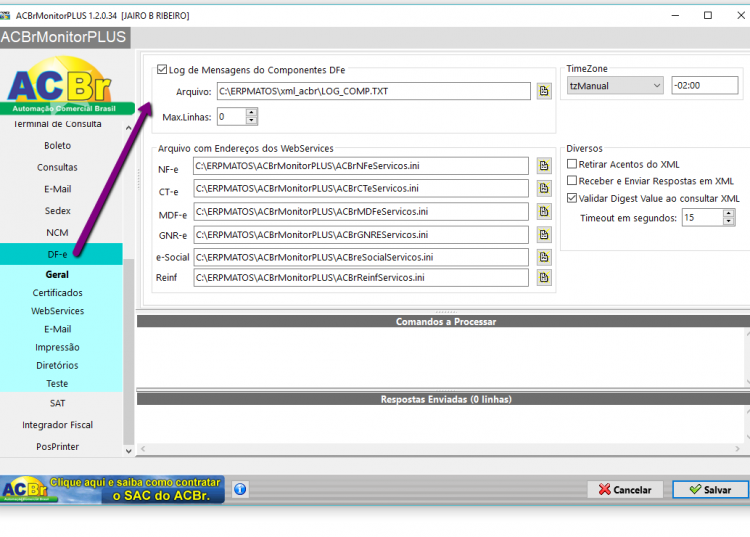Open the NCM section

pyautogui.click(x=57, y=232)
